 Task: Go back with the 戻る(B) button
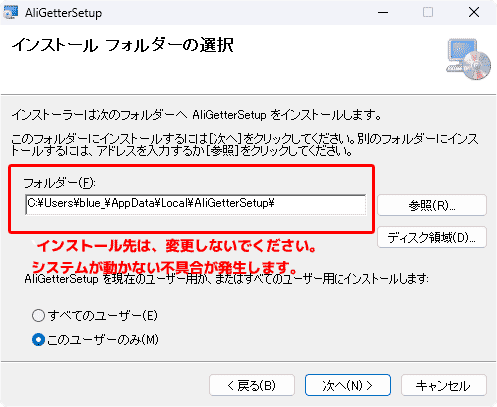[x=252, y=385]
